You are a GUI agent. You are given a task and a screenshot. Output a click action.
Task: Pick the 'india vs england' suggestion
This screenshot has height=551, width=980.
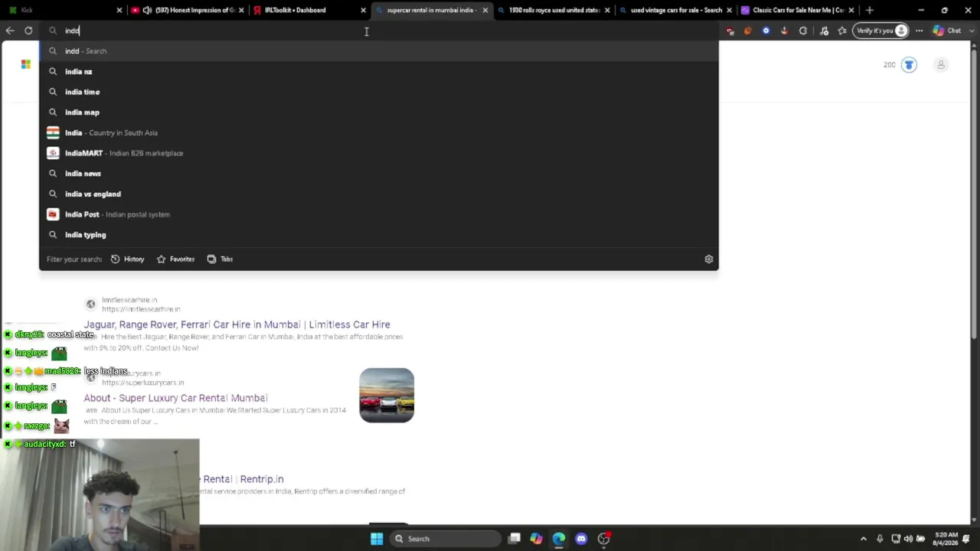point(379,194)
